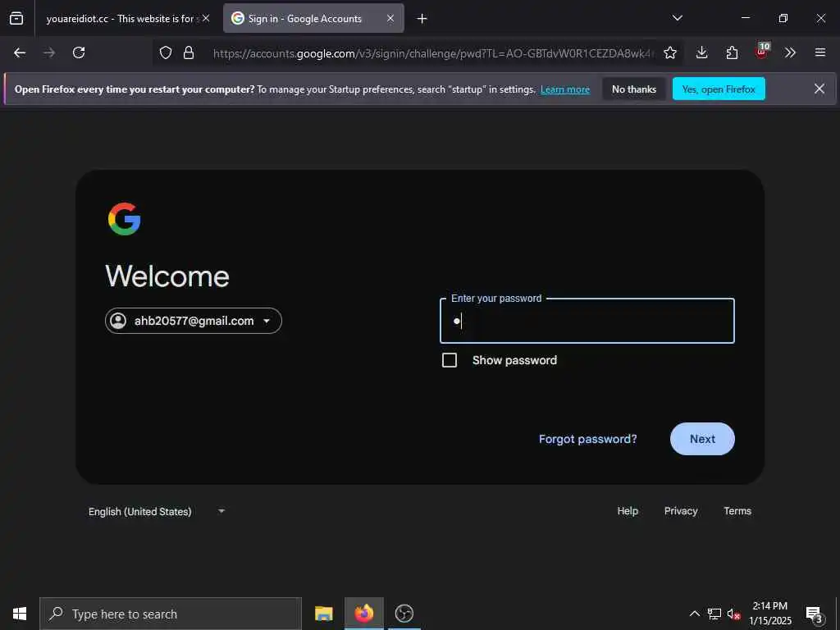
Task: Open the Learn more link
Action: pos(565,89)
